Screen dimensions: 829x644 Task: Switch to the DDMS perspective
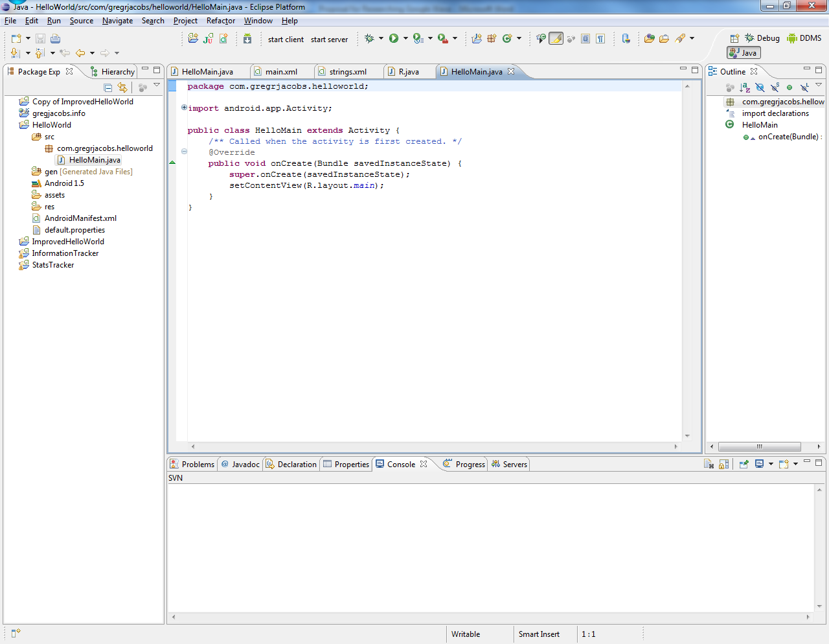click(804, 38)
